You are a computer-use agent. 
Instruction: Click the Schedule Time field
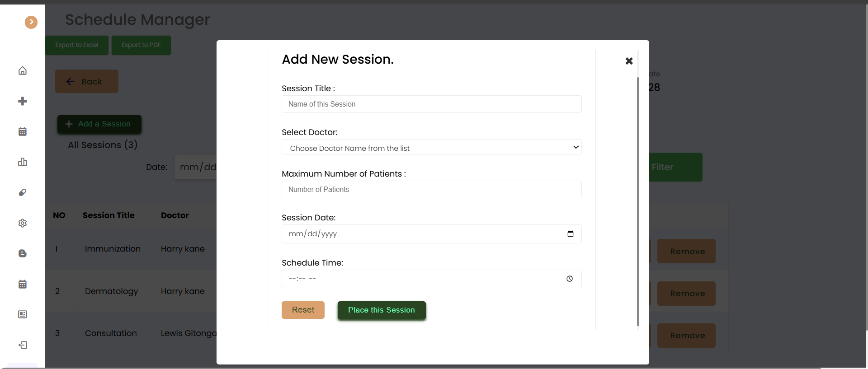[432, 279]
